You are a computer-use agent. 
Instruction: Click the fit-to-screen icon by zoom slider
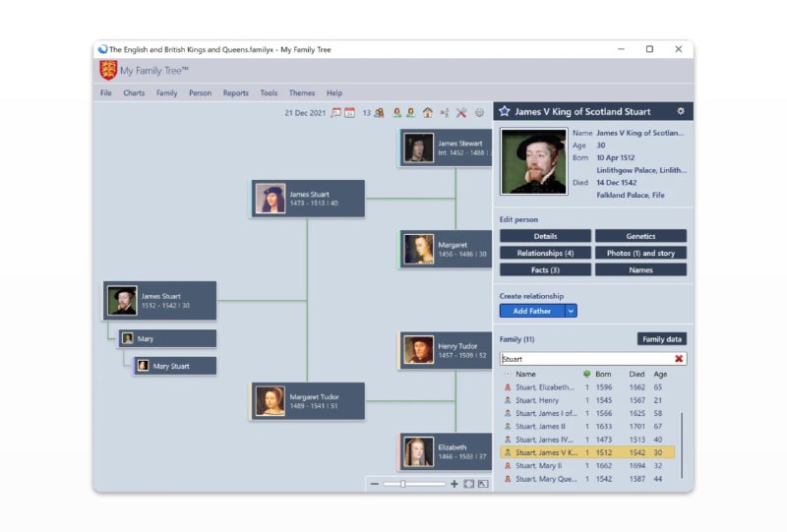coord(469,484)
